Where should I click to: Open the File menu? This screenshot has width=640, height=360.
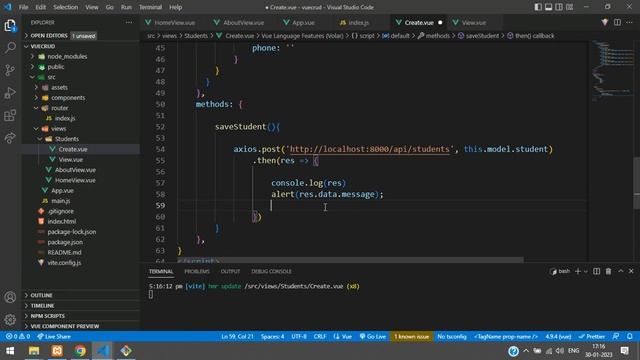coord(24,7)
